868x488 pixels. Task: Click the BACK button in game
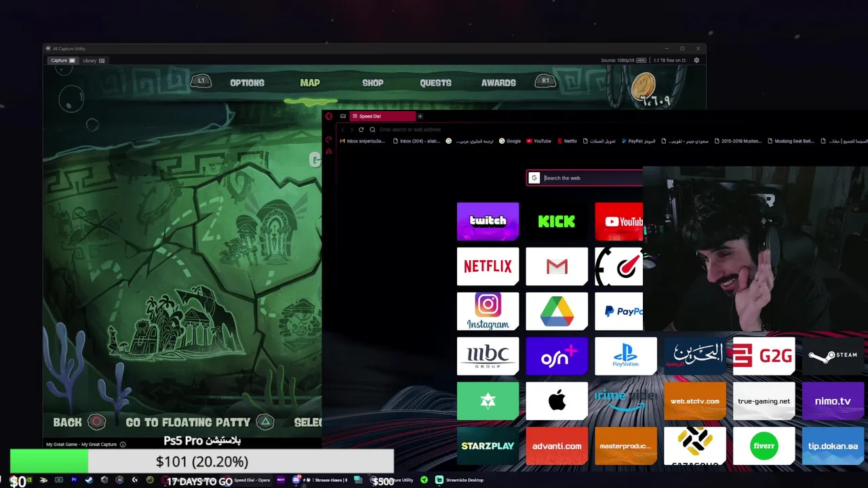pos(79,422)
